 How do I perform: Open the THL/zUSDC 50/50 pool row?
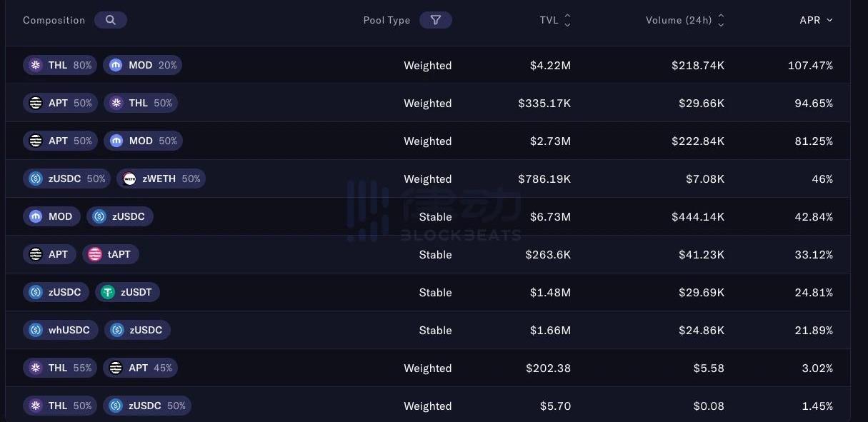(x=428, y=405)
